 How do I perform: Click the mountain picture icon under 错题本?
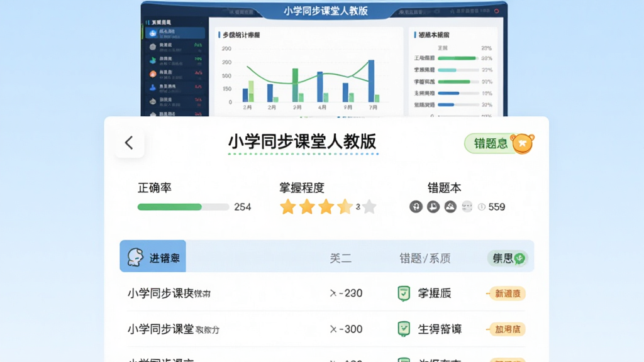(x=450, y=206)
